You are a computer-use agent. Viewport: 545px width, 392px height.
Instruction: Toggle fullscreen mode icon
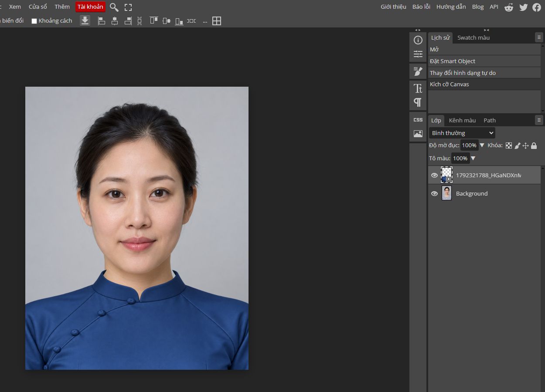tap(128, 7)
